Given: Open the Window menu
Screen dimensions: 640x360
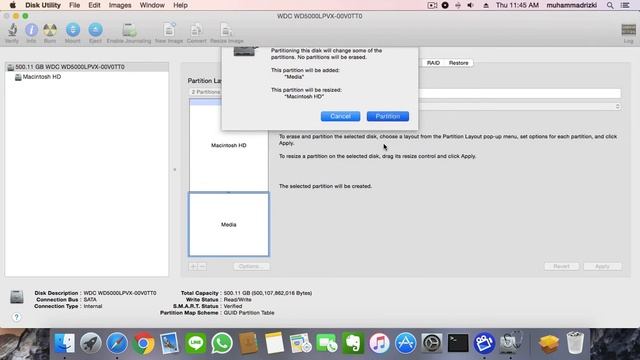Looking at the screenshot, I should point(152,5).
